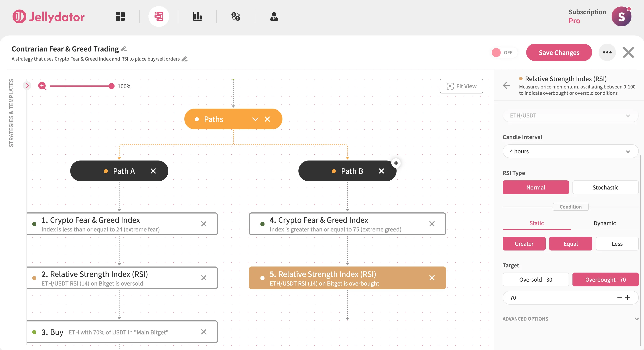This screenshot has width=644, height=350.
Task: Open the Jellydator logo home link
Action: 48,16
